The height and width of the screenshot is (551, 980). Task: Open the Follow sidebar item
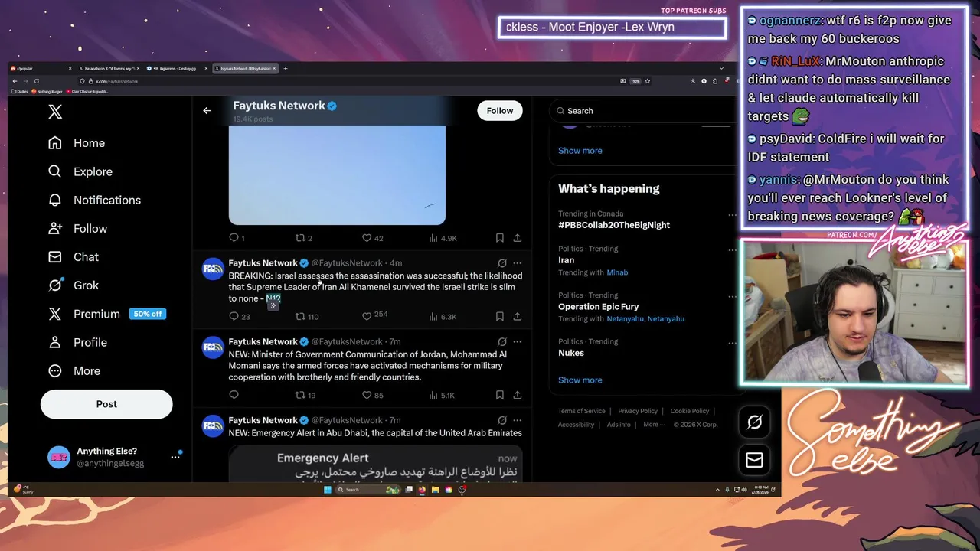coord(77,228)
